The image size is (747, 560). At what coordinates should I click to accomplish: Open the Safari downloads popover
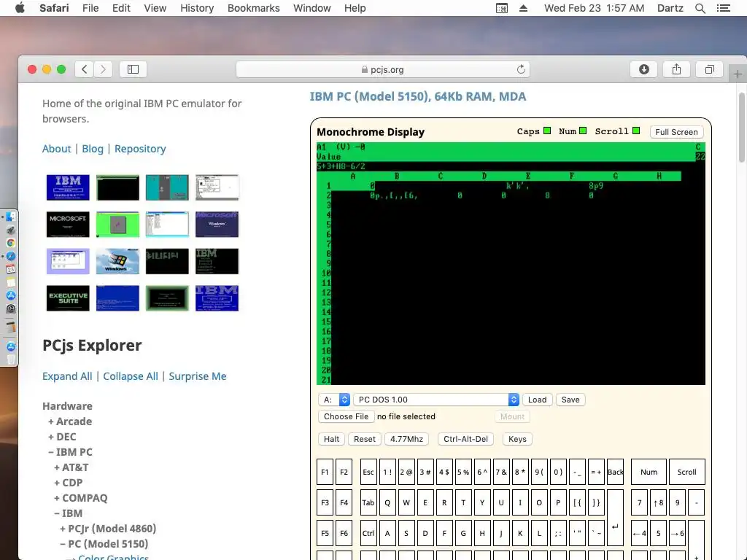(643, 69)
